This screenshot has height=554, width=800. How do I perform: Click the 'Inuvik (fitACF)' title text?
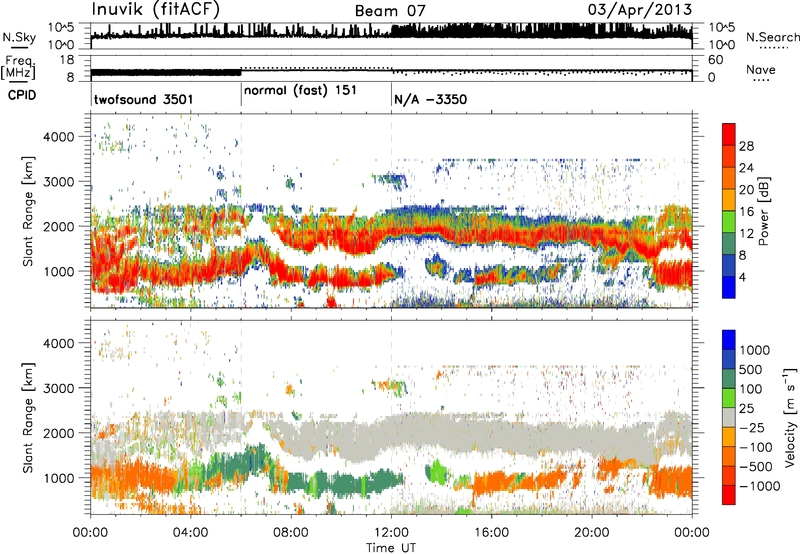click(156, 10)
